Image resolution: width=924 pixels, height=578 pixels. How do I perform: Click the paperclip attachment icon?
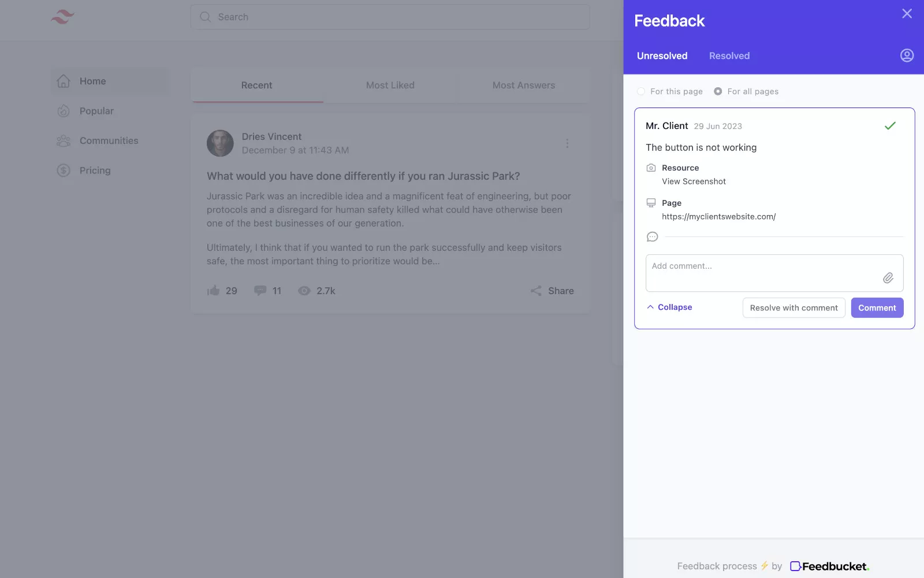[x=888, y=278]
